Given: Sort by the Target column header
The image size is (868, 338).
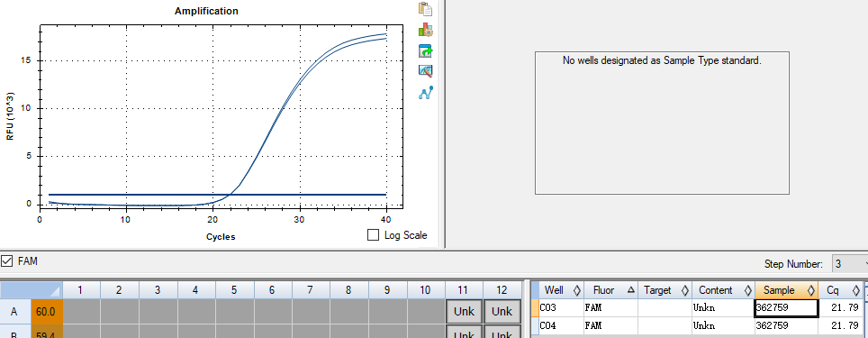Looking at the screenshot, I should (665, 290).
